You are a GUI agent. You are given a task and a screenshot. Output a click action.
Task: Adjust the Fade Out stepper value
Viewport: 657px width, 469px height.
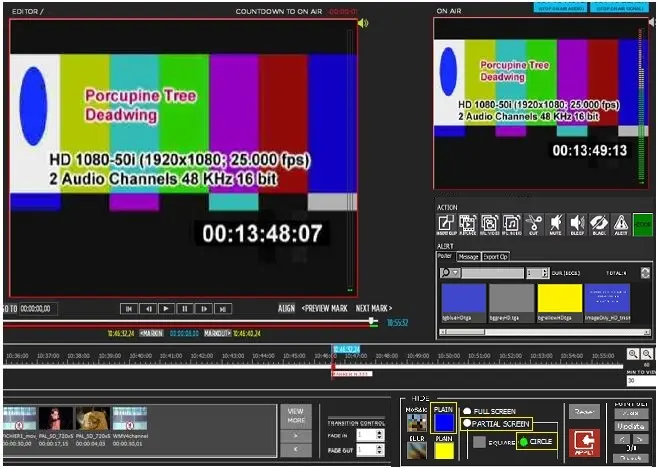click(x=382, y=451)
